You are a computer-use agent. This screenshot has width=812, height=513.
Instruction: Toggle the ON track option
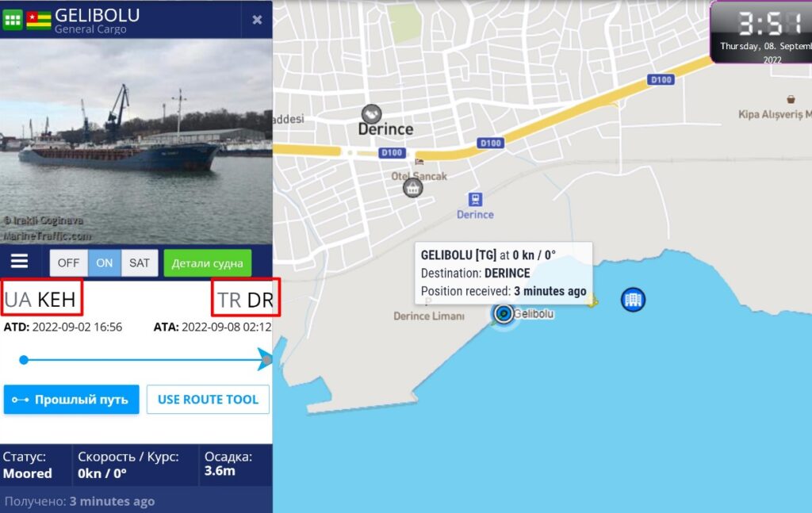(x=105, y=263)
